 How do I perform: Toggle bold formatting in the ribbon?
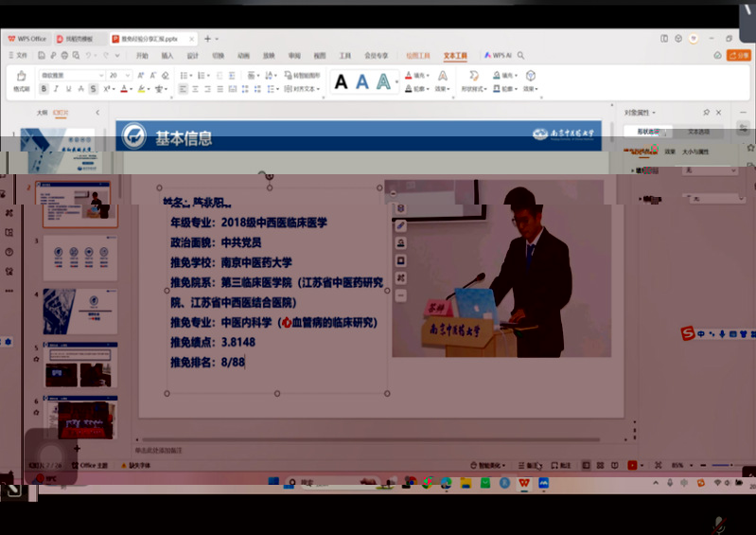point(44,89)
